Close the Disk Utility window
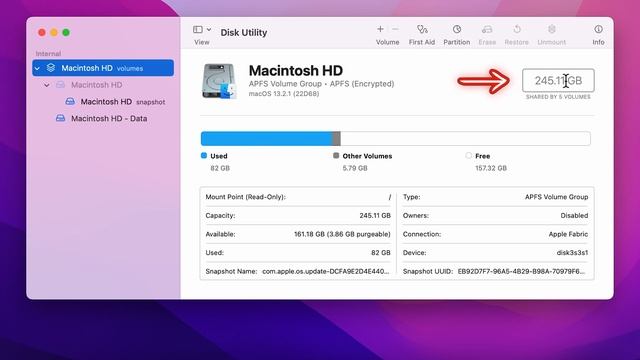This screenshot has height=360, width=640. 42,32
